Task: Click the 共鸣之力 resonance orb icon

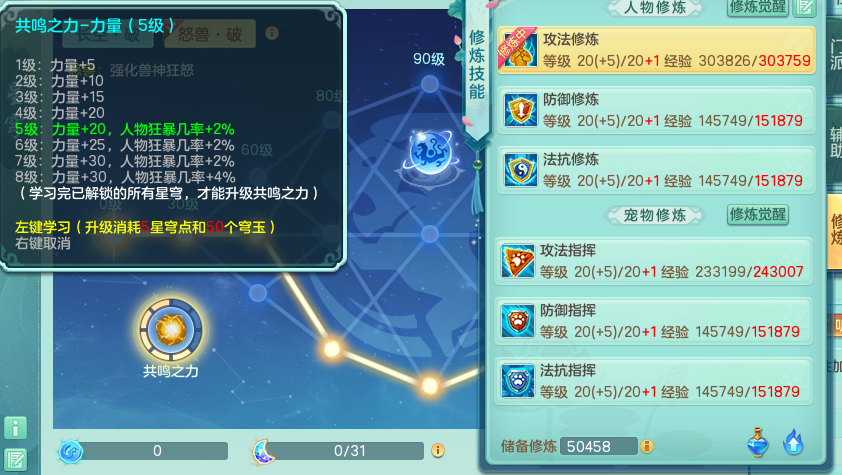Action: click(171, 330)
